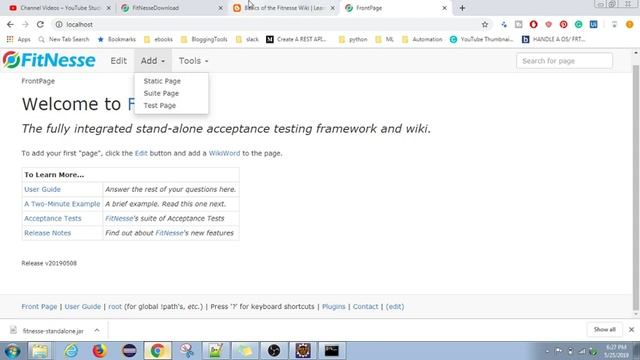Screen dimensions: 640x360
Task: Choose Suite Page from Add menu
Action: click(161, 93)
